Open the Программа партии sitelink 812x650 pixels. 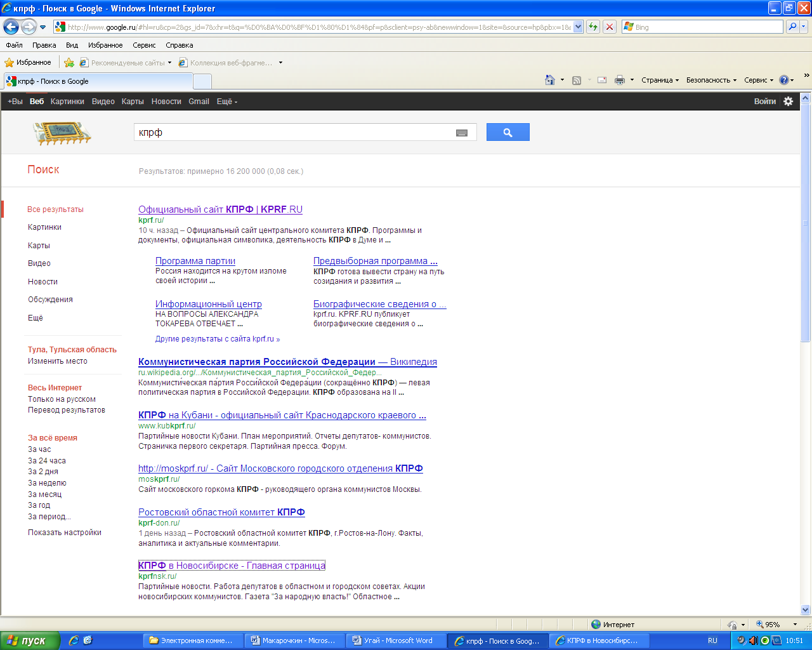click(195, 261)
